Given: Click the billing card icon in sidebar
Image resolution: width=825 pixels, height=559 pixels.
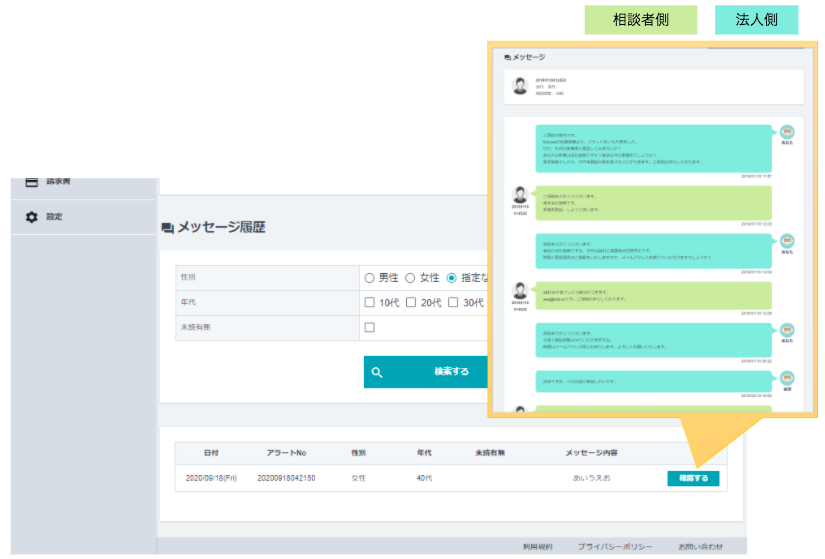Looking at the screenshot, I should pos(32,182).
